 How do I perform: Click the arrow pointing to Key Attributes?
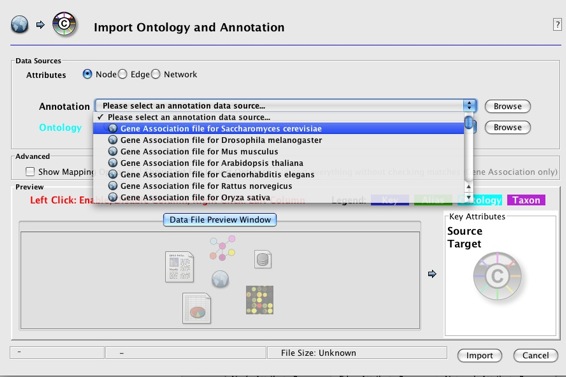click(x=432, y=274)
